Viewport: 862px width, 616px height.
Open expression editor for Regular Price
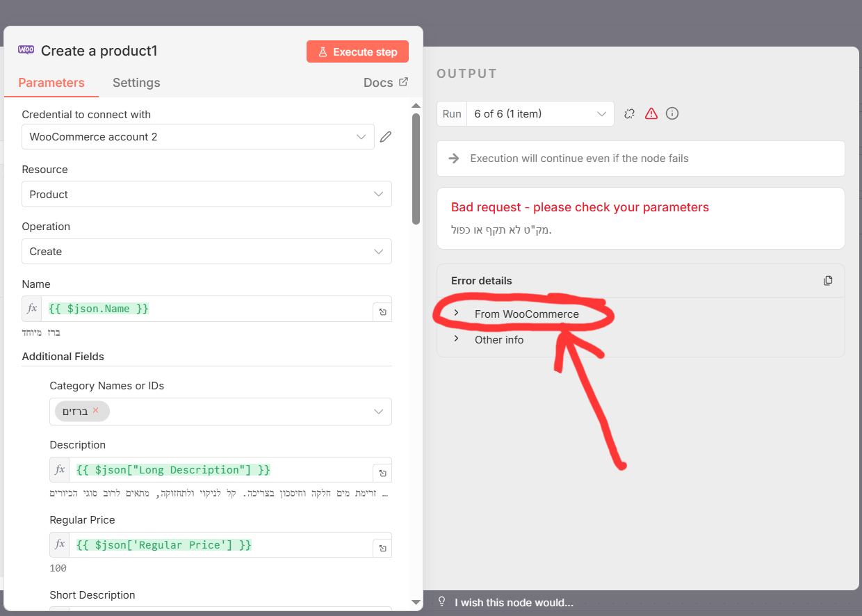[x=382, y=549]
